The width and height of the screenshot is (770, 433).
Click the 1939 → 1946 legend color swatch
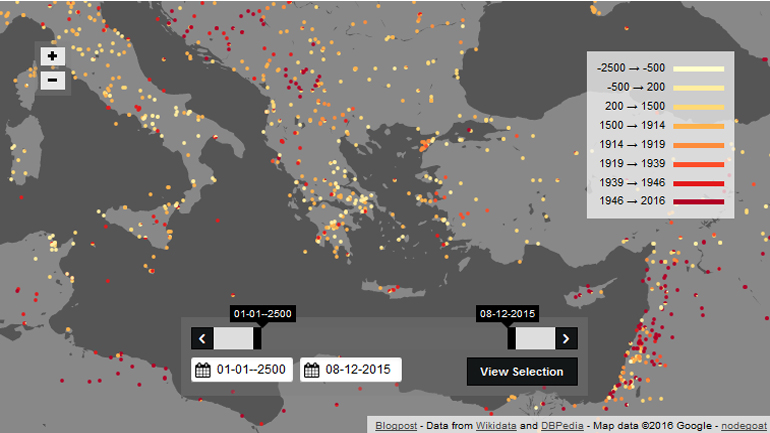tap(698, 183)
